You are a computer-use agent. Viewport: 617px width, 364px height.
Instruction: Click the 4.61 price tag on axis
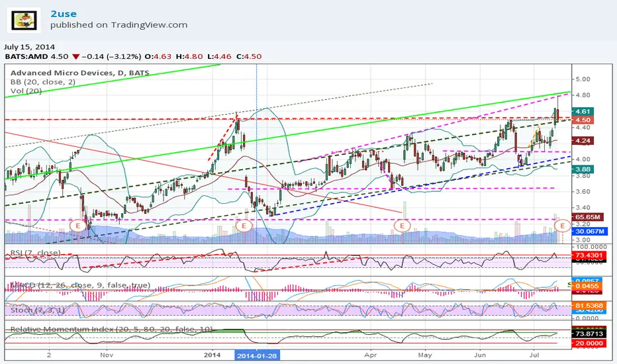coord(583,111)
